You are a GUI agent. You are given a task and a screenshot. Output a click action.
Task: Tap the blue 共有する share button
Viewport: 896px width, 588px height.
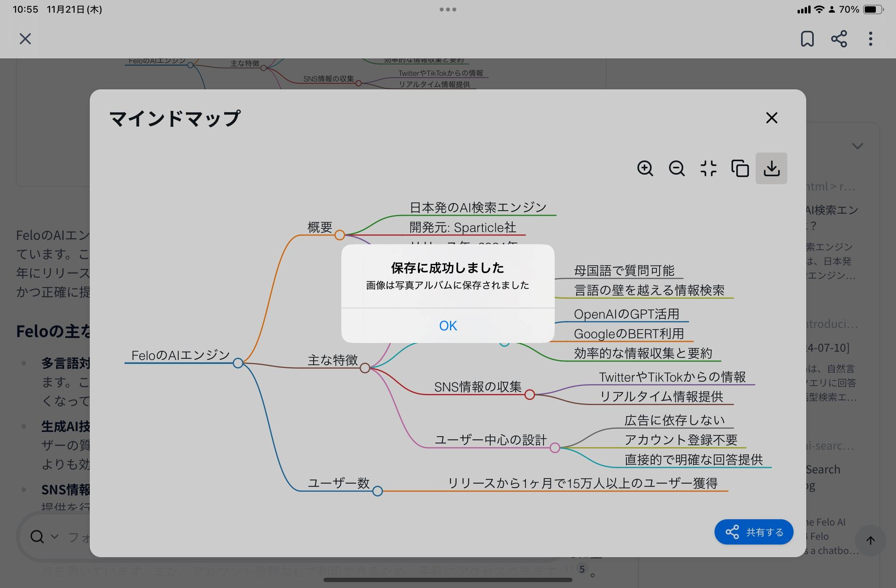[x=754, y=532]
